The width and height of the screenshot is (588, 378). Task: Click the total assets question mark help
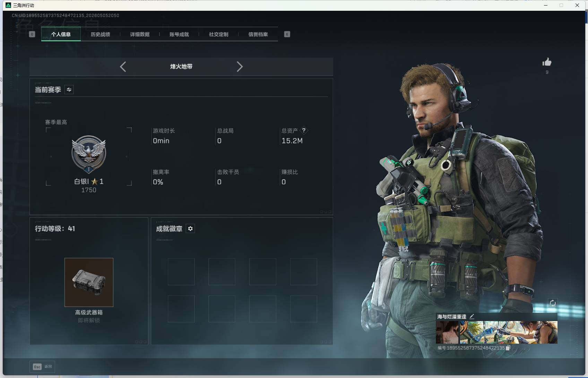click(x=304, y=131)
